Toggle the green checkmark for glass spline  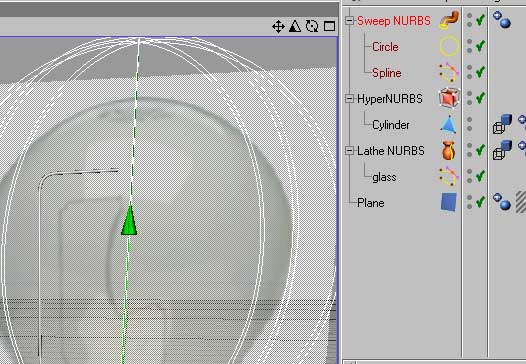click(480, 176)
